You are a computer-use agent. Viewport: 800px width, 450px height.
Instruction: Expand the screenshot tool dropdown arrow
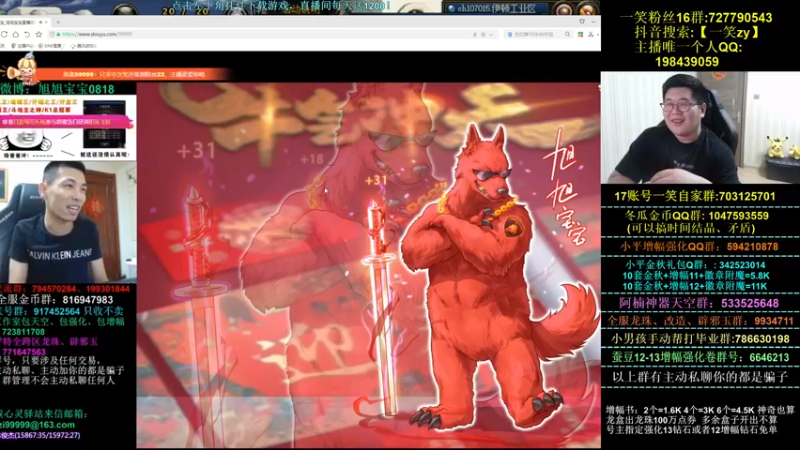597,34
